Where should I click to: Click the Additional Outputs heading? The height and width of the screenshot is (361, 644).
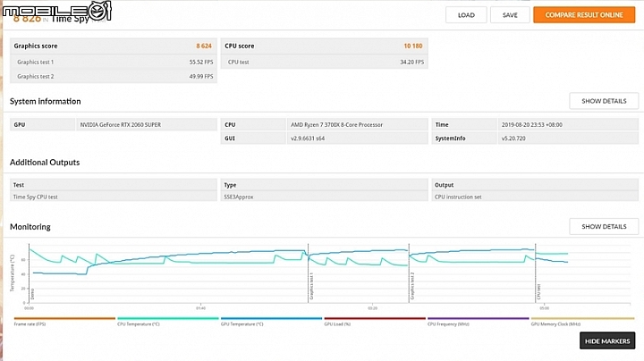tap(45, 163)
